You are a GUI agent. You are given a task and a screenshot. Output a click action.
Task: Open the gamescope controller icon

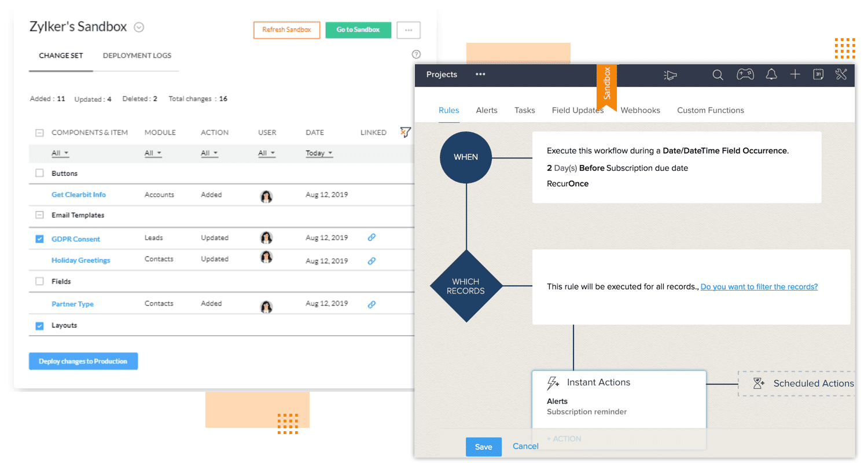click(x=745, y=74)
